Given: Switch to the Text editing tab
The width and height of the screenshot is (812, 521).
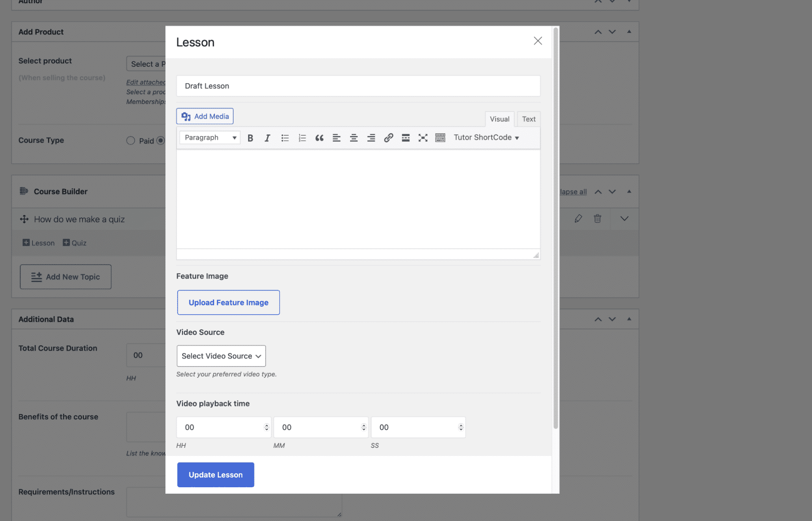Looking at the screenshot, I should pos(528,119).
